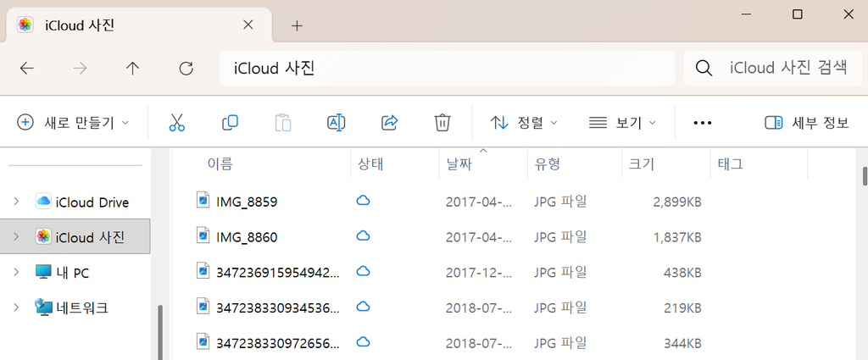Refresh the iCloud 사진 folder
868x360 pixels.
186,69
